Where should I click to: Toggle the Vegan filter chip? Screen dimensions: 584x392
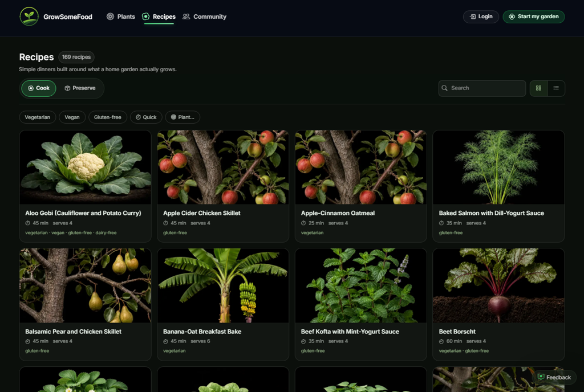coord(72,117)
